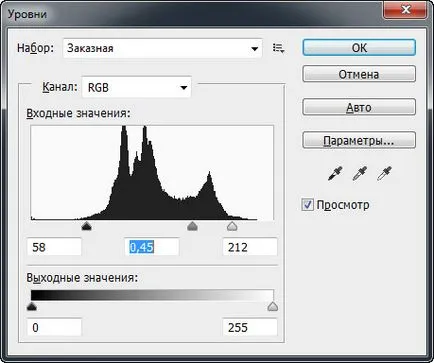
Task: Select the output black level slider
Action: point(32,306)
